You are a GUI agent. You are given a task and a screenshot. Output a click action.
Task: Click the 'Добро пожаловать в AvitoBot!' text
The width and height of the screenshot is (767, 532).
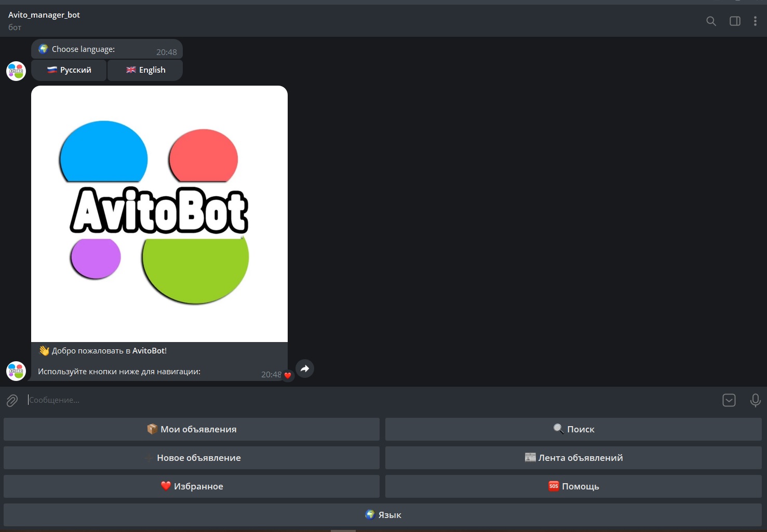(x=109, y=351)
